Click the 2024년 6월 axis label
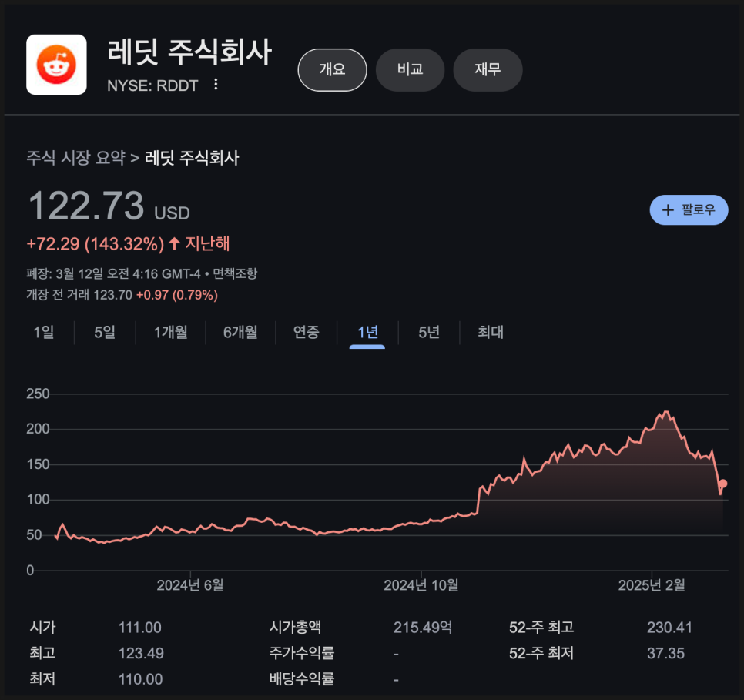 [189, 585]
